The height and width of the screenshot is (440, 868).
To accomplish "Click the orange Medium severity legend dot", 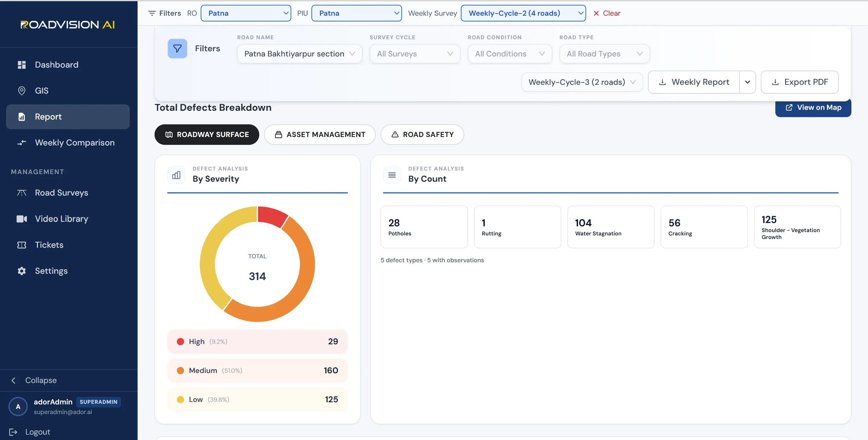I will [x=180, y=371].
